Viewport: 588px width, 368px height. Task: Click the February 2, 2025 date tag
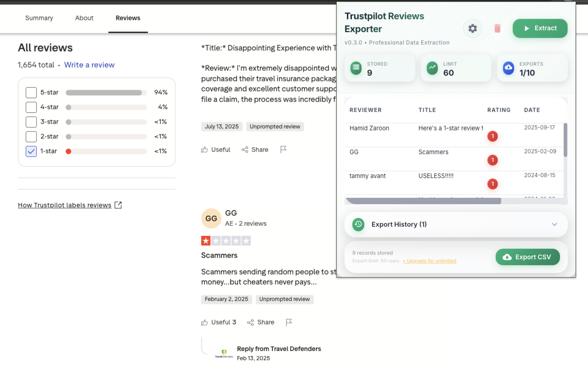226,299
